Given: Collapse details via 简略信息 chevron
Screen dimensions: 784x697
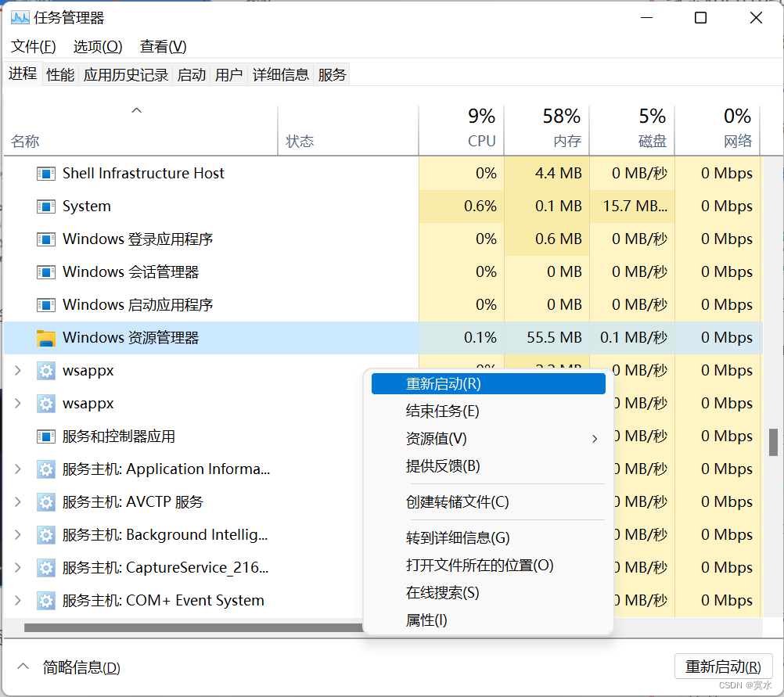Looking at the screenshot, I should pos(23,666).
